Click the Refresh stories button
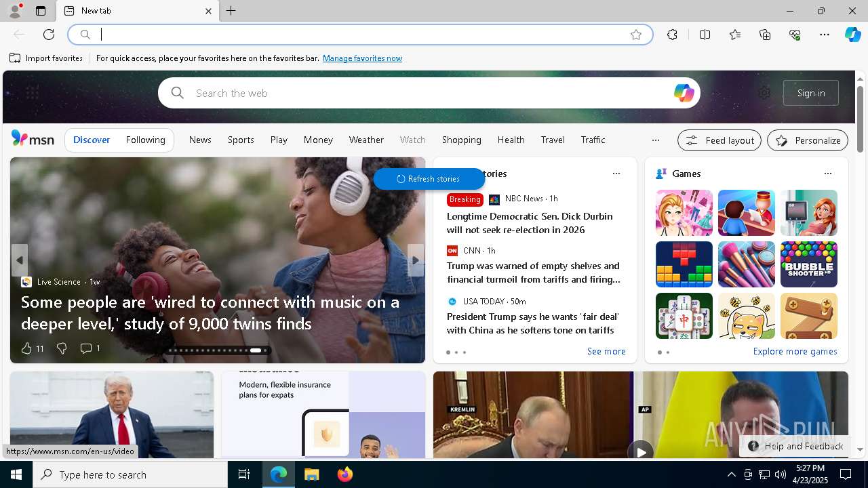 [429, 179]
